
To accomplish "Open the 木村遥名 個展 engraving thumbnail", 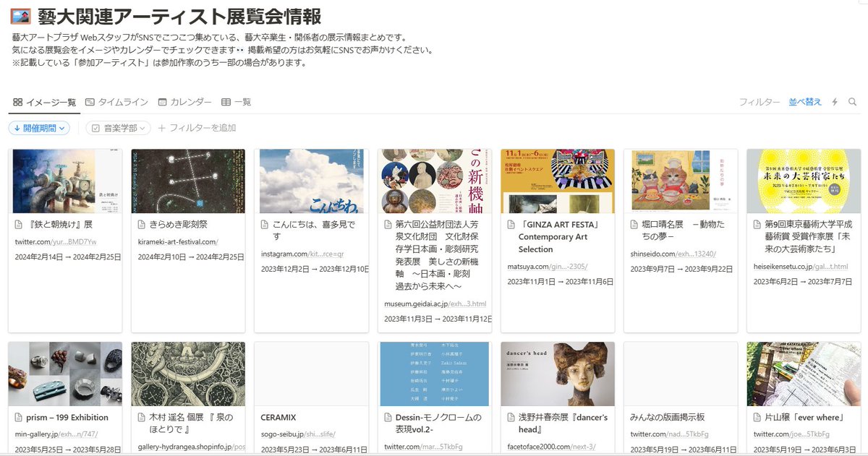I will click(x=188, y=374).
